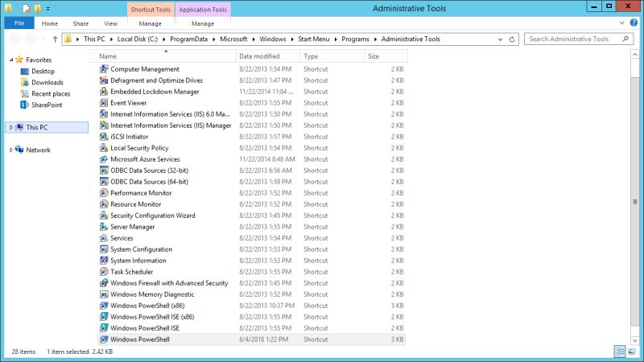Viewport: 644px width, 362px height.
Task: Click the vertical scrollbar up arrow
Action: click(635, 55)
